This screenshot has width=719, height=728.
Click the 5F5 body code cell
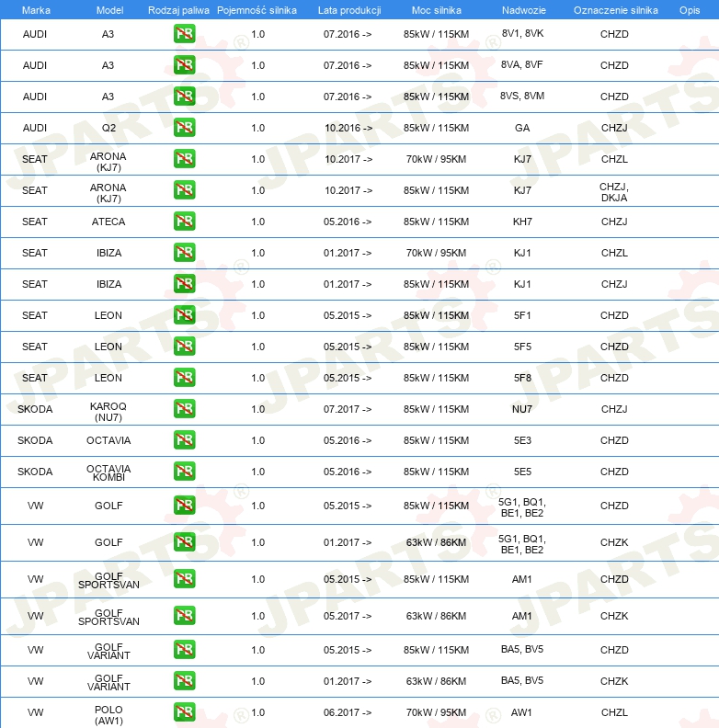pyautogui.click(x=522, y=347)
